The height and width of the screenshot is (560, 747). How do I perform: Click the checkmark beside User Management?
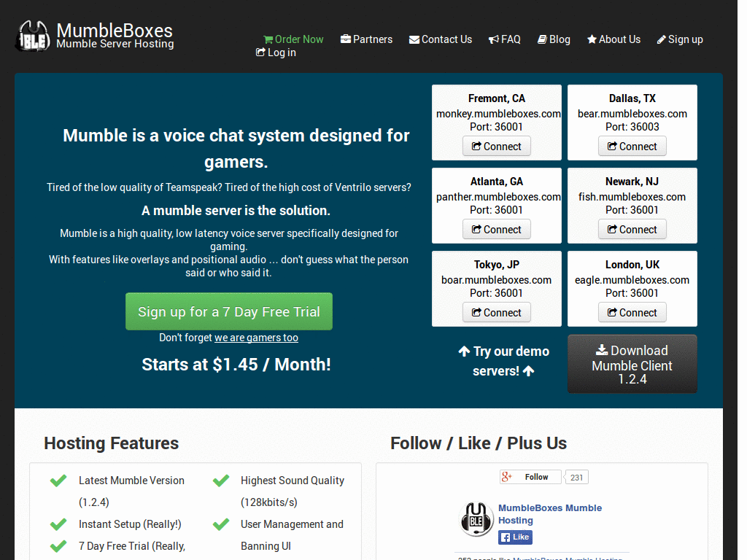click(221, 524)
